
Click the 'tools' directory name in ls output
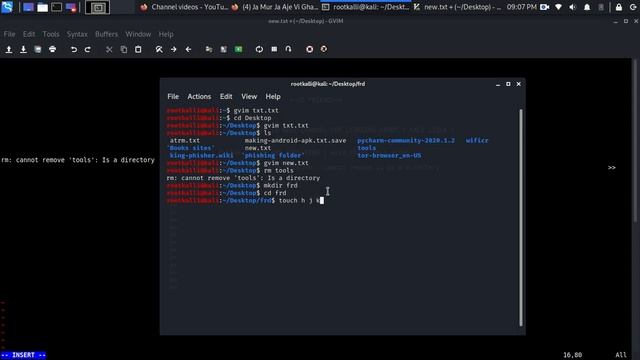pos(367,148)
